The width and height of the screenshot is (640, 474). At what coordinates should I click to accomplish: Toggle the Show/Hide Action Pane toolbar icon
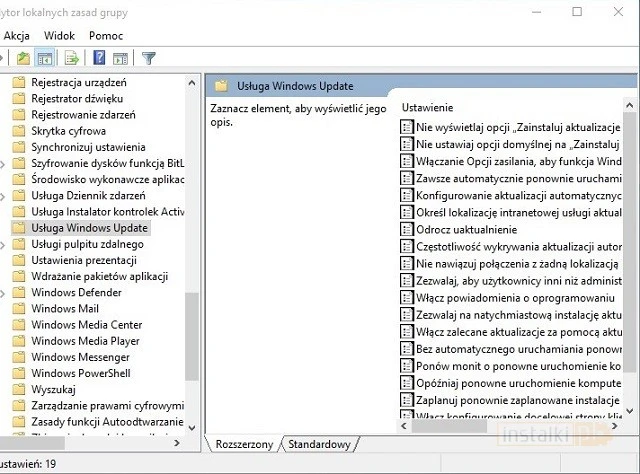click(x=120, y=58)
